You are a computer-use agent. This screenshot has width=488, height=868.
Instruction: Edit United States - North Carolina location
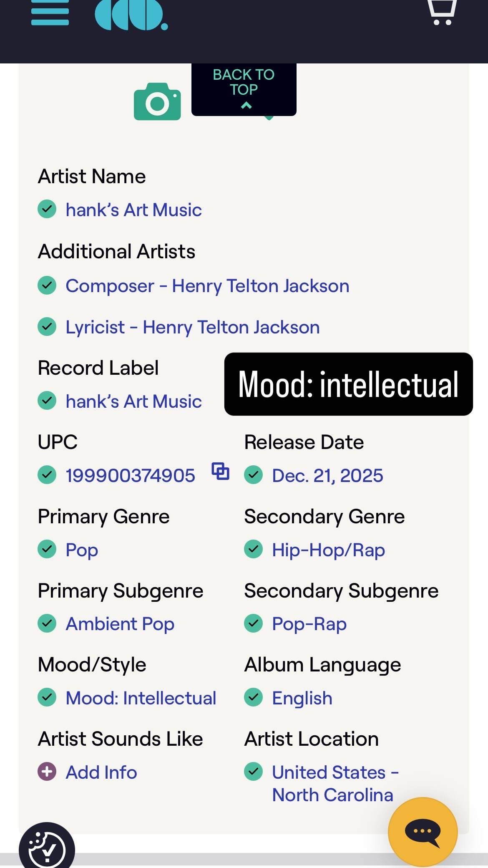tap(335, 784)
